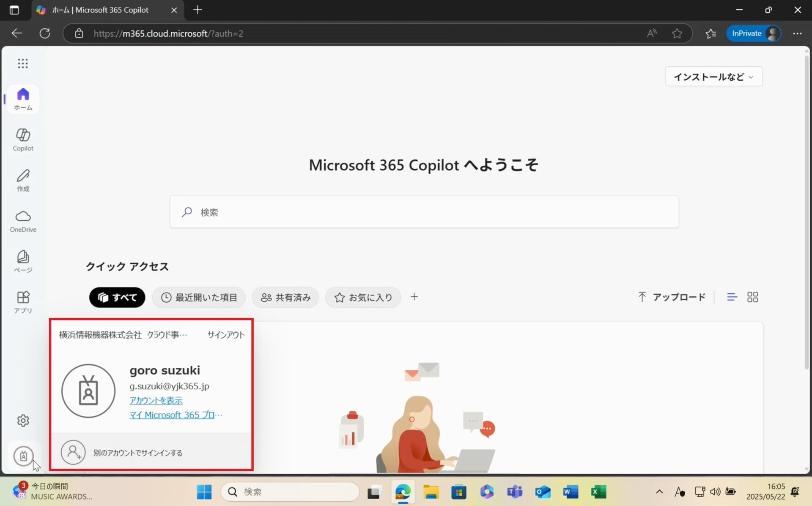Click the site info lock icon

(79, 33)
